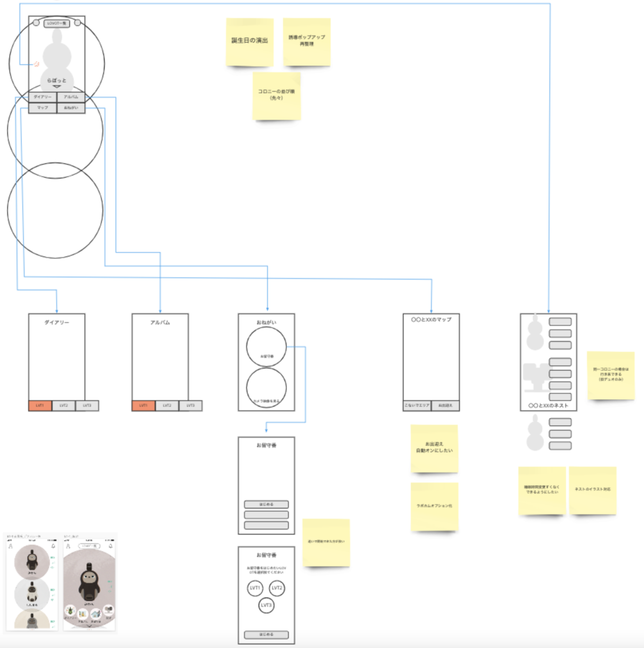Click the bell icon in the single-robot home mockup
The height and width of the screenshot is (648, 644).
111,546
